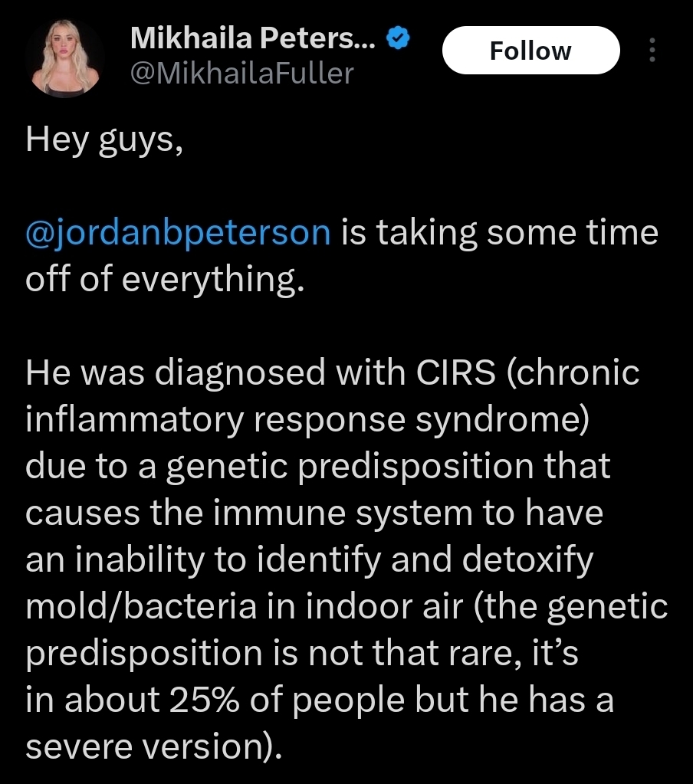Viewport: 693px width, 784px height.
Task: Open the three-dot more options menu
Action: pyautogui.click(x=652, y=50)
